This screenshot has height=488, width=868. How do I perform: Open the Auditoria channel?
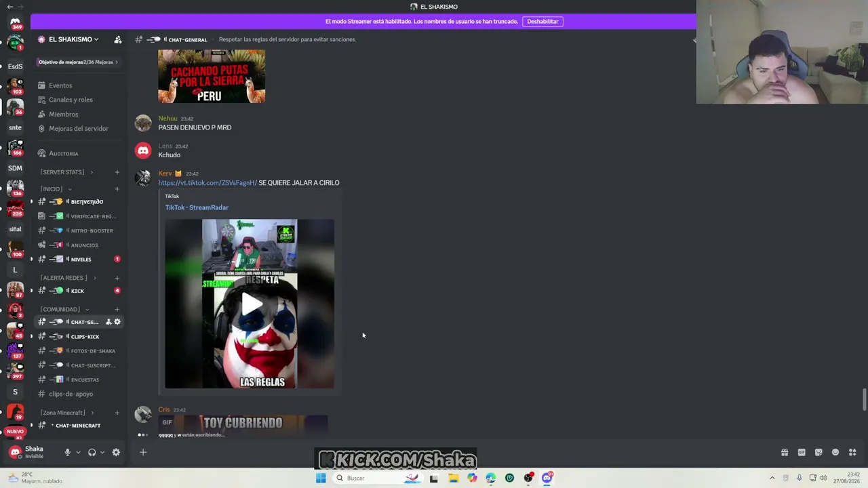click(63, 154)
